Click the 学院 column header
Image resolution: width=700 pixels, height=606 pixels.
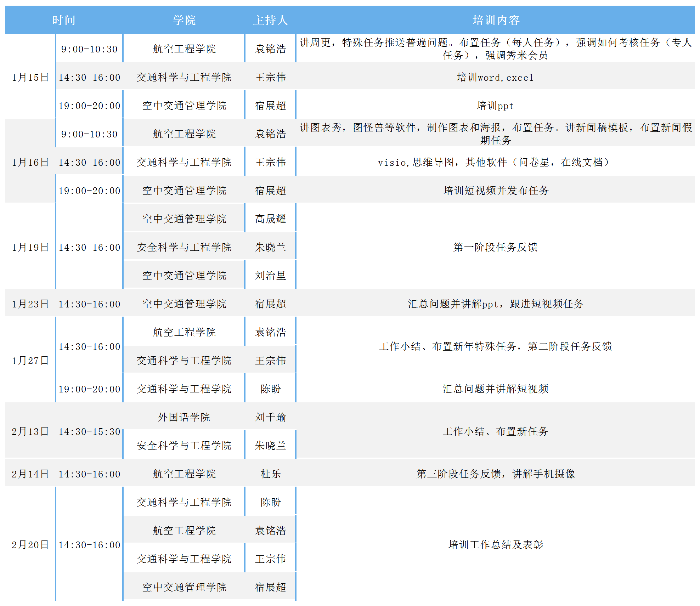click(x=184, y=20)
